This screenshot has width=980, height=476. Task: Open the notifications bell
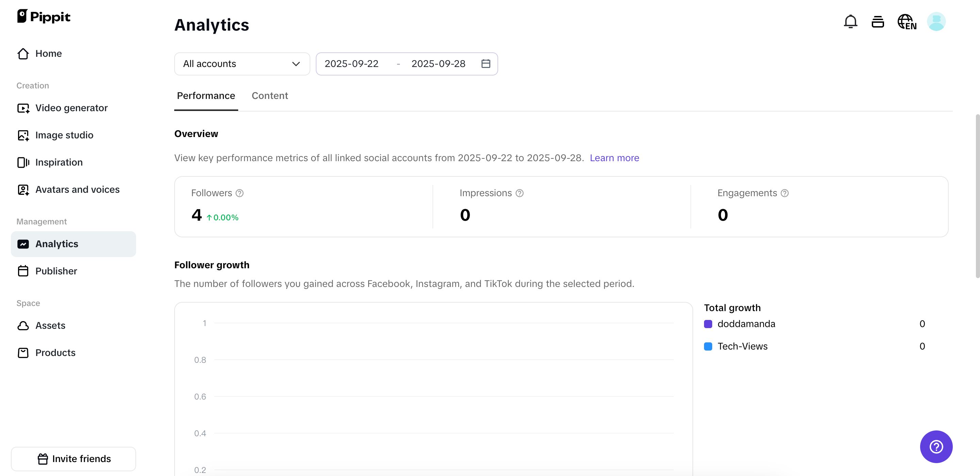(850, 22)
